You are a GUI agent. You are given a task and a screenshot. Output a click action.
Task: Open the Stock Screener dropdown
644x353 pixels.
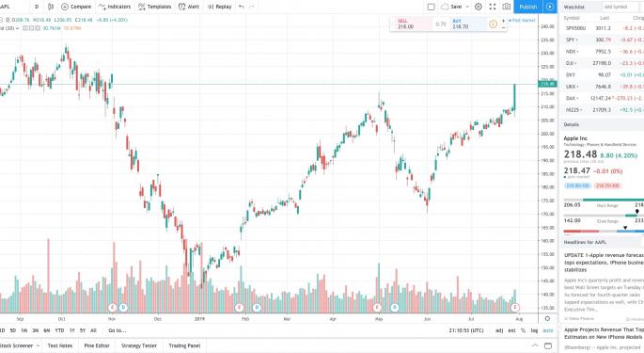(x=20, y=345)
